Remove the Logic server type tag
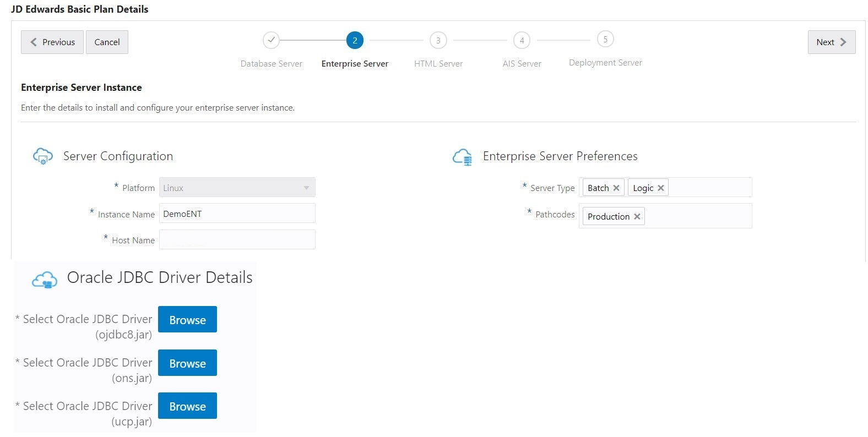Screen dimensions: 868x437 click(661, 188)
